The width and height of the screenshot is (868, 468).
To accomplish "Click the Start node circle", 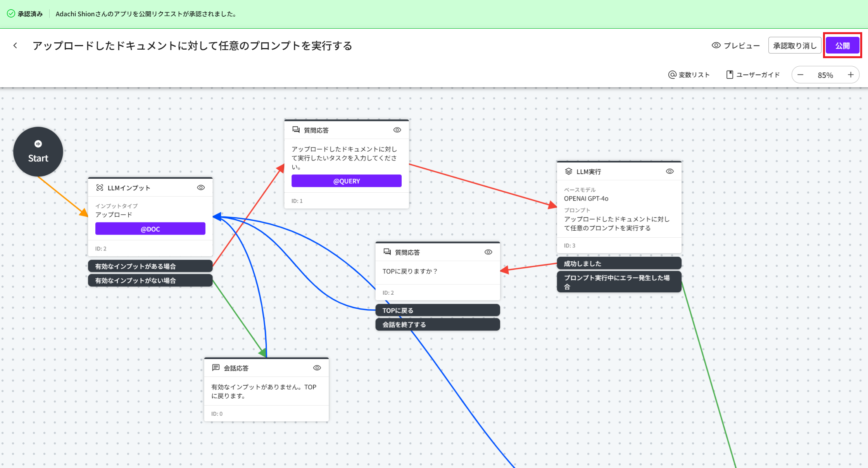I will click(x=38, y=152).
